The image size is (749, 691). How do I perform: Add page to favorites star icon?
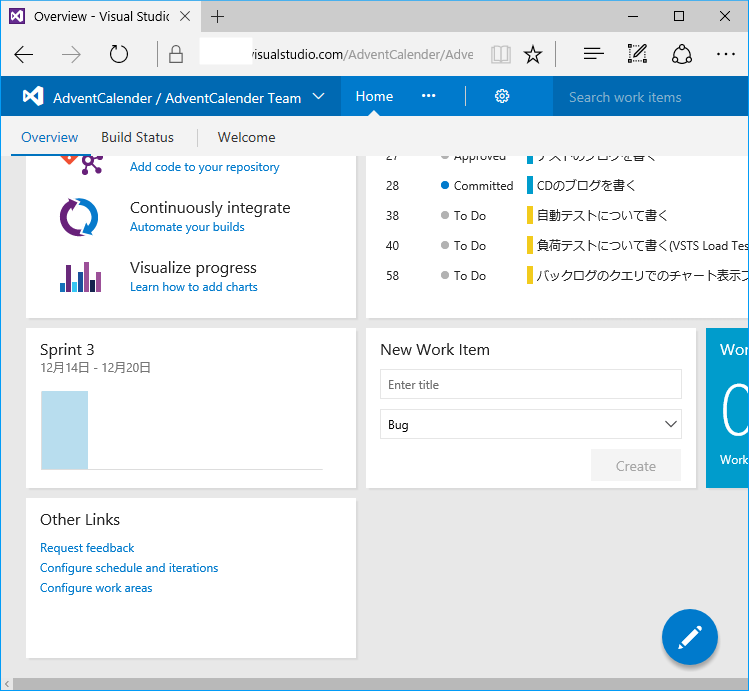[x=533, y=54]
